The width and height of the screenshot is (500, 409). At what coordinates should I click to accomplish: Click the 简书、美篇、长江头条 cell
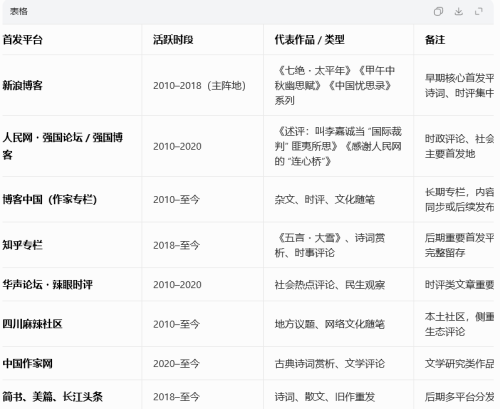[x=53, y=397]
